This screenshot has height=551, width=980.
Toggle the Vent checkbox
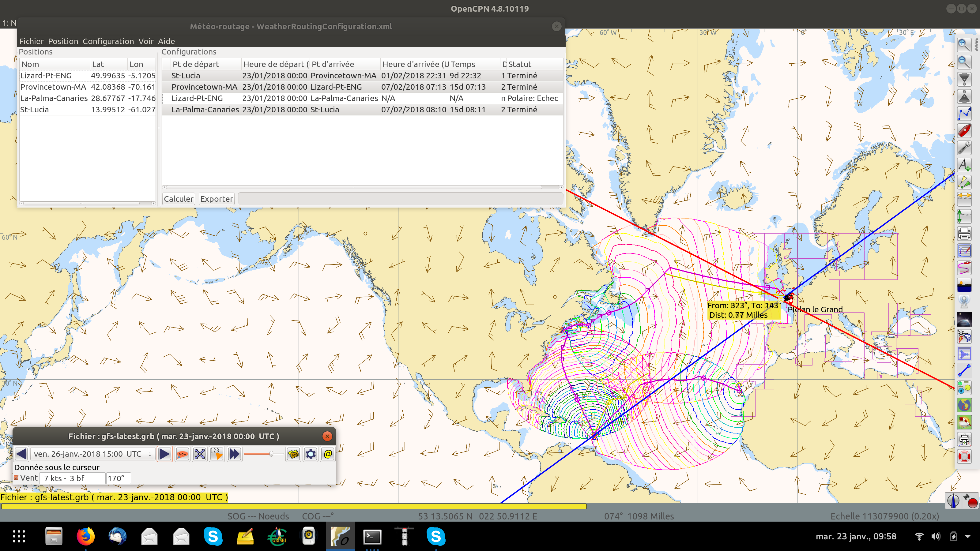[16, 478]
